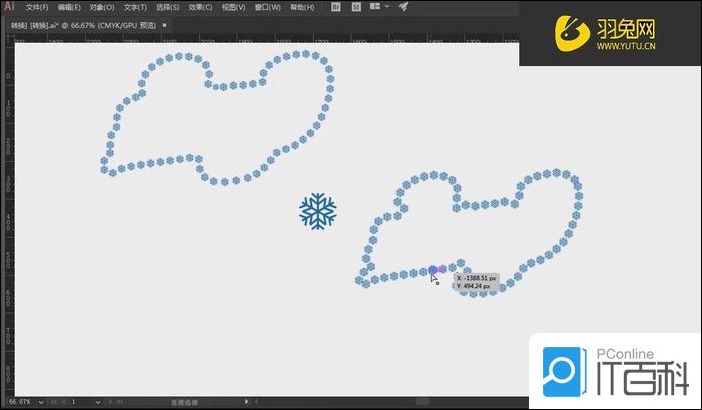702x410 pixels.
Task: Open the 编辑(E) menu
Action: click(69, 8)
